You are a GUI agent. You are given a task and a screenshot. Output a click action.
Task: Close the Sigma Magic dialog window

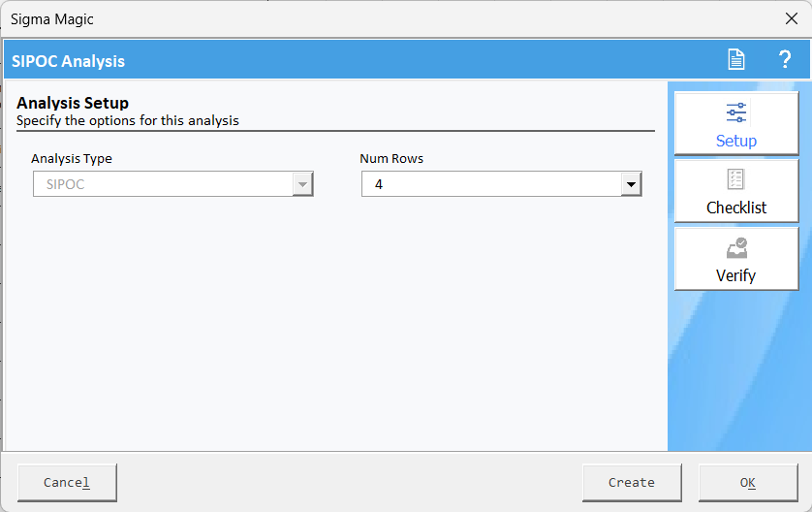[792, 18]
